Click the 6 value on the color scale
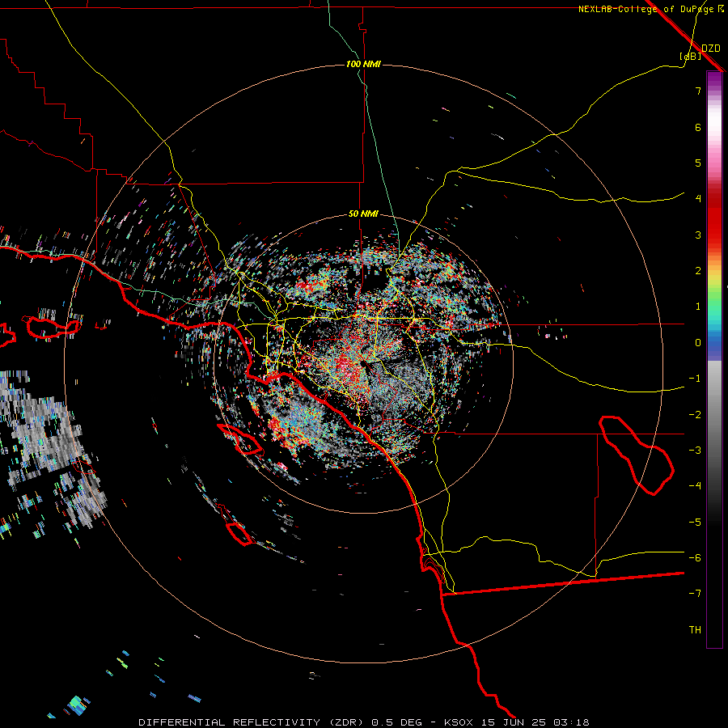The height and width of the screenshot is (728, 728). pyautogui.click(x=698, y=127)
